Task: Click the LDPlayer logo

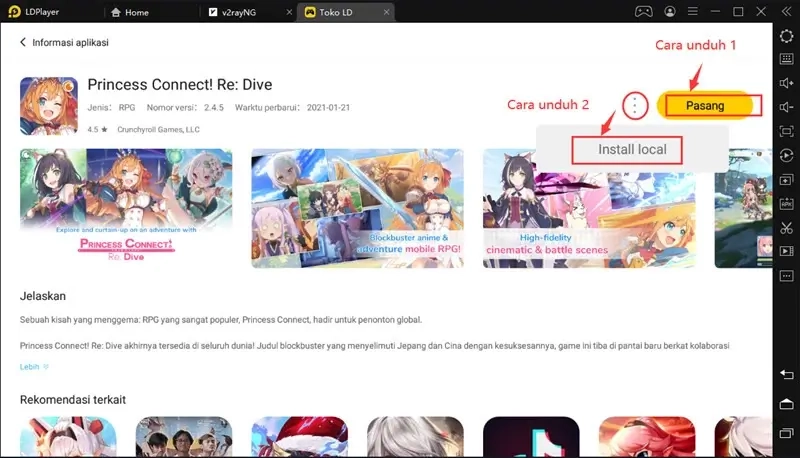Action: click(14, 12)
